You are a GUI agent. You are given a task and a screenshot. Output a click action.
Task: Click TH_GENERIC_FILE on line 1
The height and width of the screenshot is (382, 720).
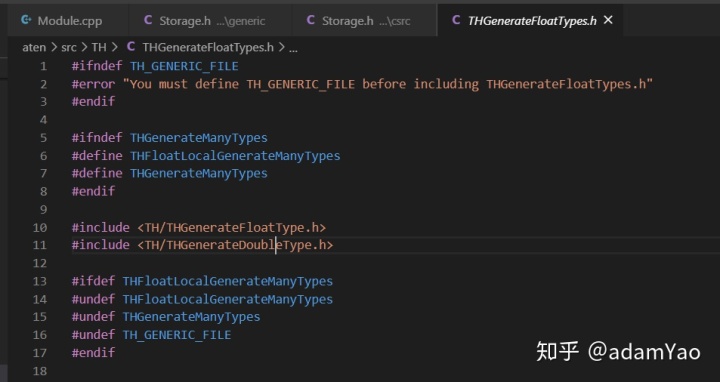coord(184,66)
